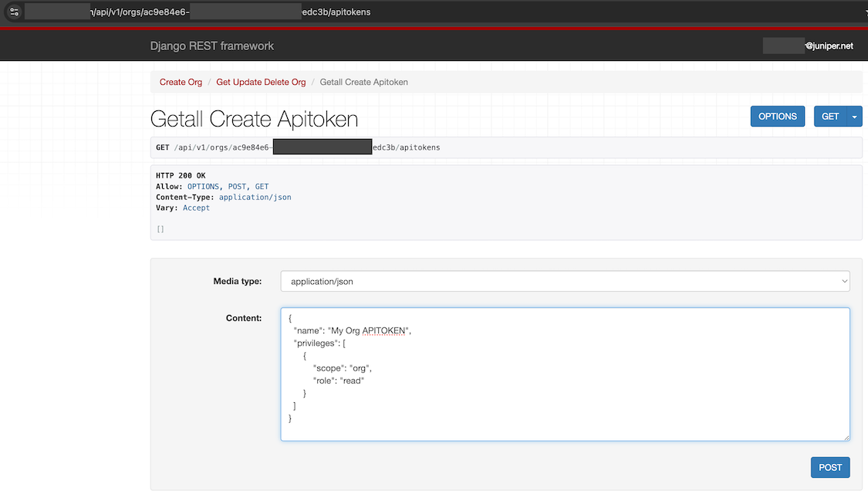
Task: Click the OPTIONS button
Action: coord(777,117)
